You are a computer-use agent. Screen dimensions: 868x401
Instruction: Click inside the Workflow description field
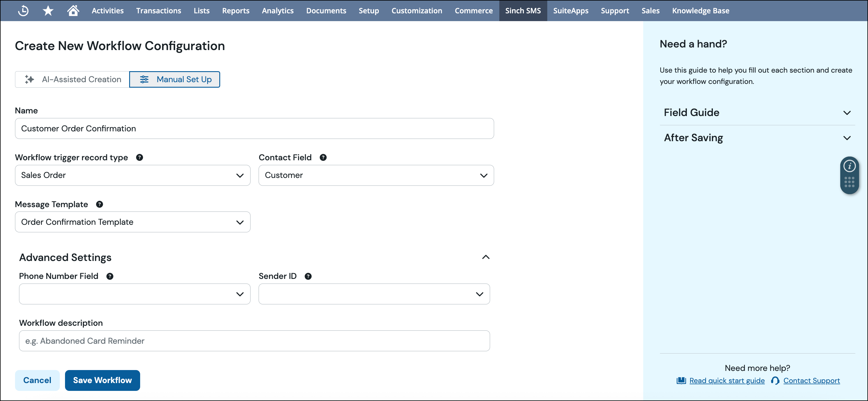(x=254, y=341)
